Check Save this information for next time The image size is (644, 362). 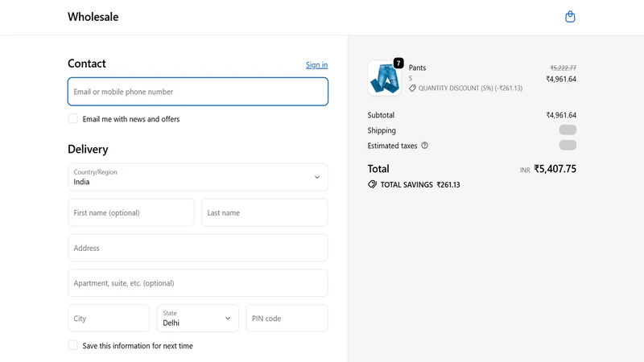pos(72,345)
